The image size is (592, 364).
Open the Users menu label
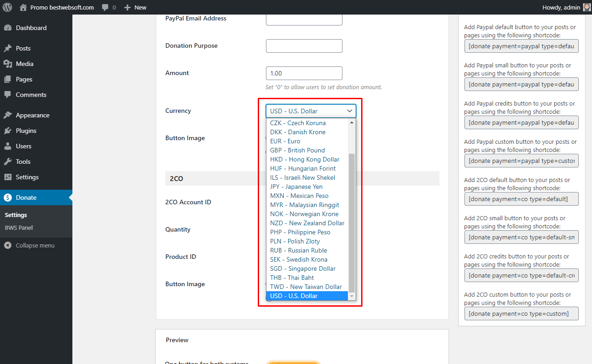24,146
